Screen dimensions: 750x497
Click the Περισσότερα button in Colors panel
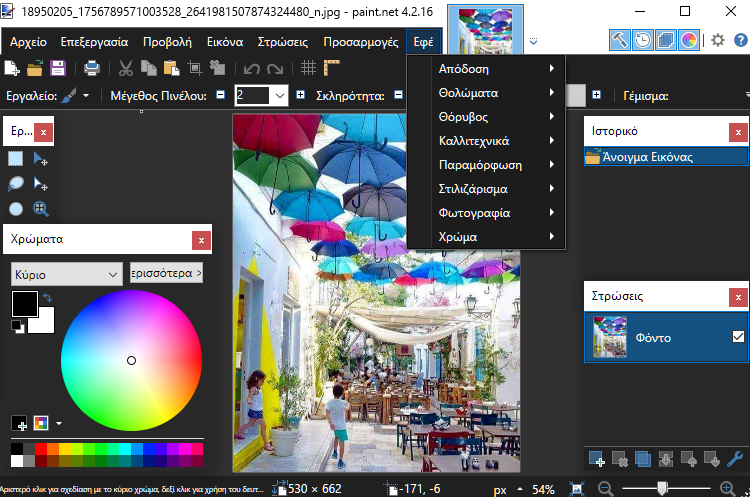[x=166, y=272]
